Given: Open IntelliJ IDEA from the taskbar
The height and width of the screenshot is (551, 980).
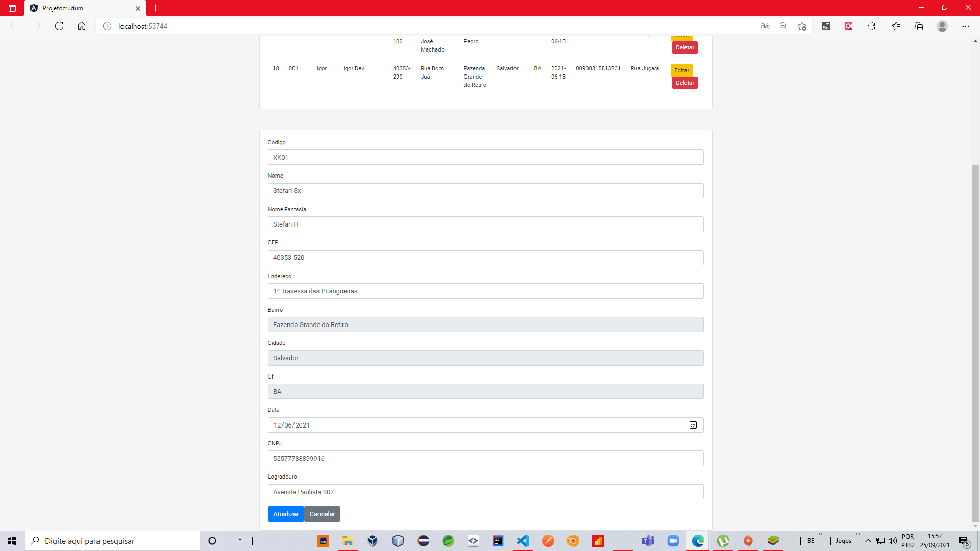Looking at the screenshot, I should pos(499,541).
